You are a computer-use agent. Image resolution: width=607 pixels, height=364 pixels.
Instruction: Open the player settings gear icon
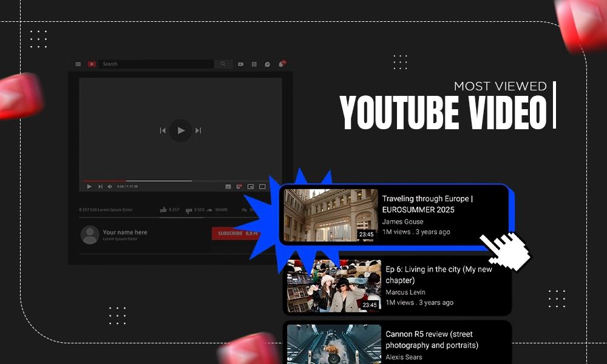pos(239,186)
